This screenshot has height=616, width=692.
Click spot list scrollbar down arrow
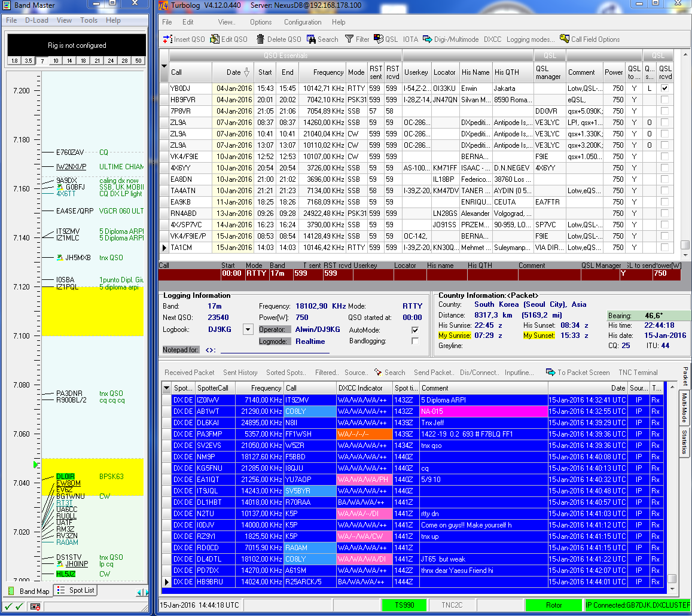(672, 588)
